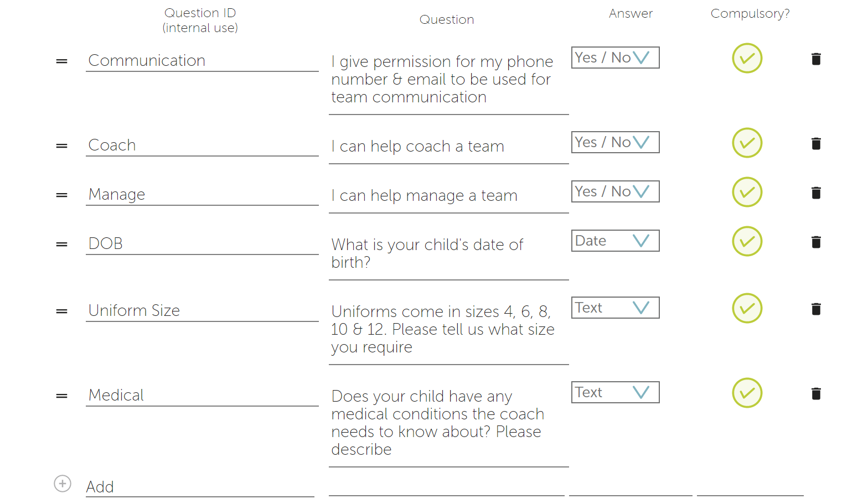This screenshot has height=504, width=868.
Task: Toggle compulsory checkmark for Medical question
Action: 747,393
